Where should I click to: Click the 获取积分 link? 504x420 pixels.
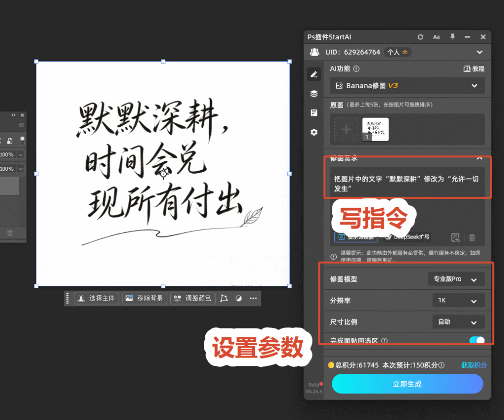click(x=474, y=365)
